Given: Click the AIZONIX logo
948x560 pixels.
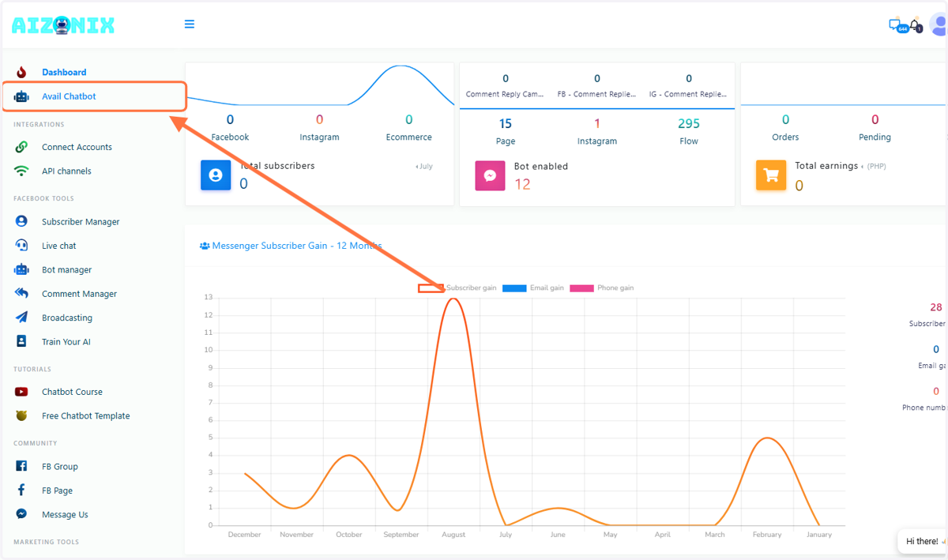Looking at the screenshot, I should [63, 25].
